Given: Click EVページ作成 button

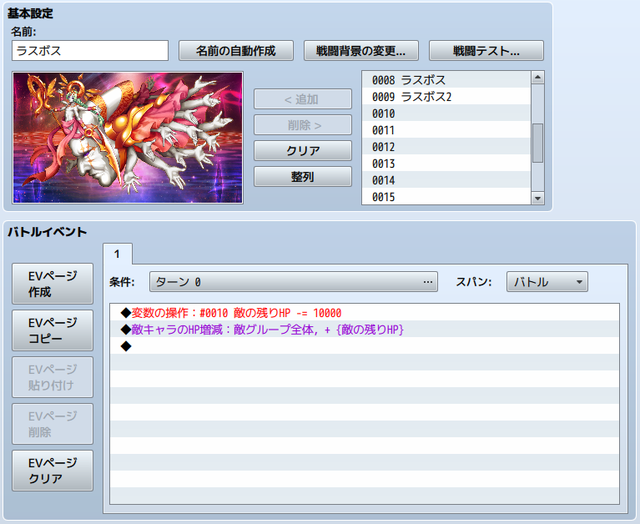Looking at the screenshot, I should 53,284.
